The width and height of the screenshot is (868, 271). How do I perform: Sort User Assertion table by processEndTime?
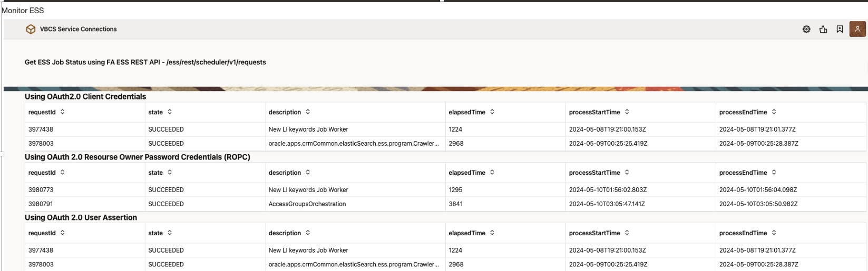point(774,233)
